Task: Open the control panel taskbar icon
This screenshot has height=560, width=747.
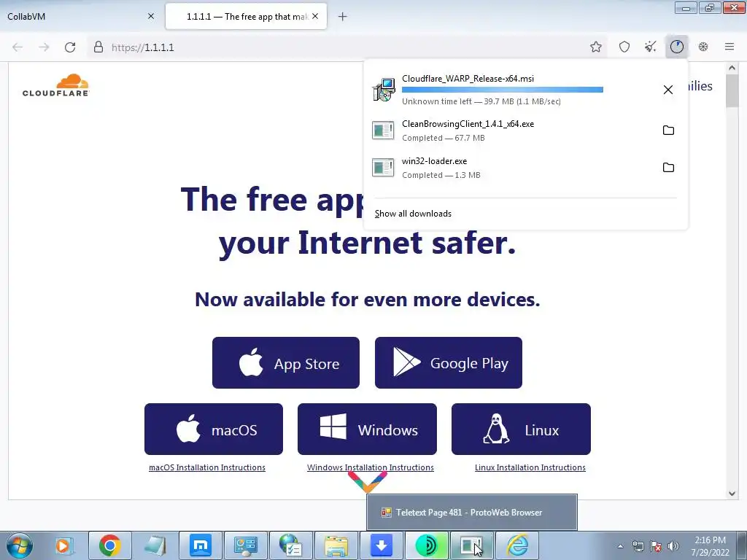Action: (246, 545)
